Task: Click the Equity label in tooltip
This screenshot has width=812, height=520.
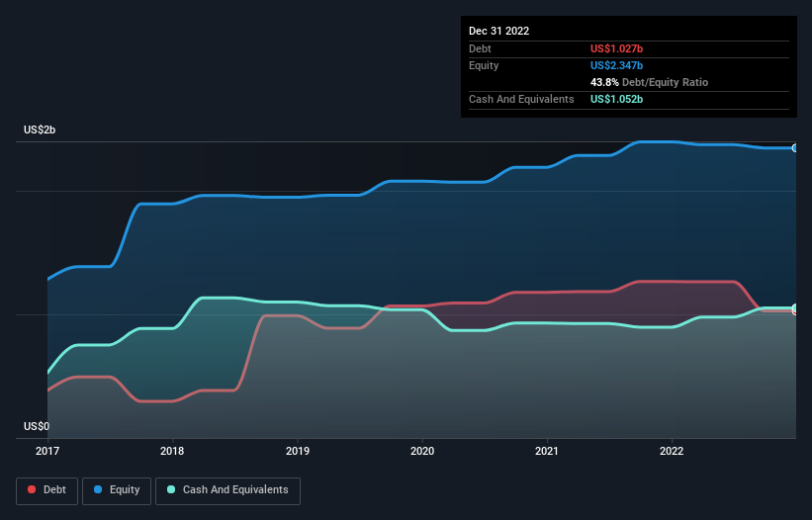Action: (x=484, y=65)
